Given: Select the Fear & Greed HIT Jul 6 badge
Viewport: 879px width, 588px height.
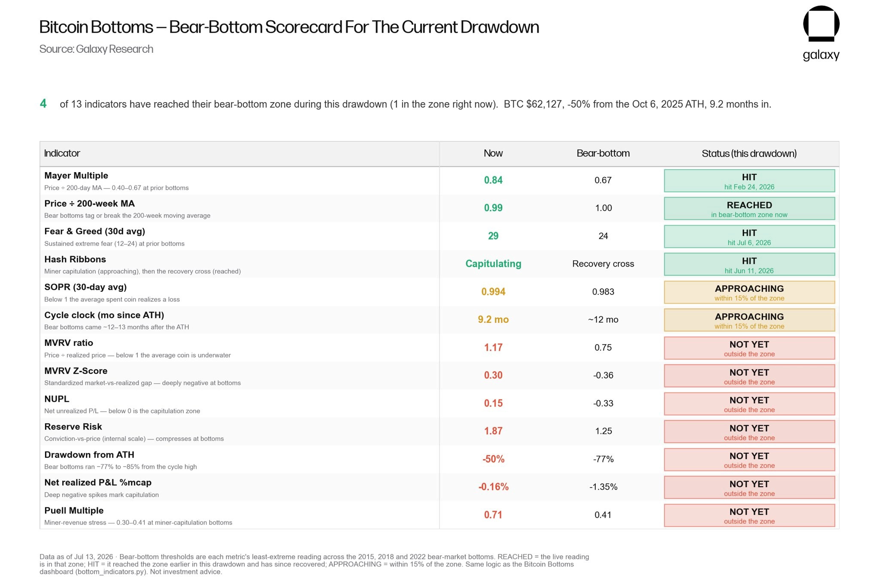Looking at the screenshot, I should [749, 236].
